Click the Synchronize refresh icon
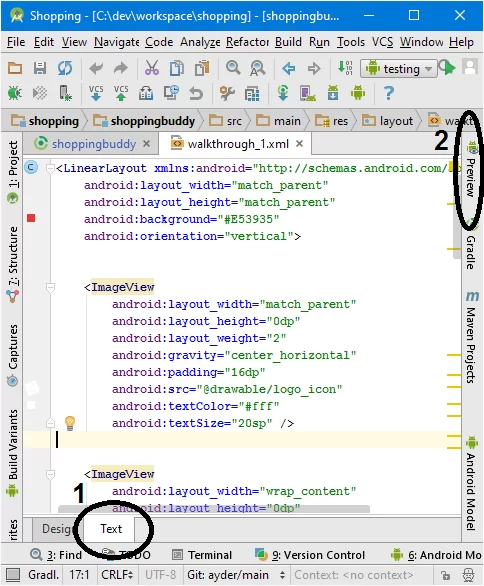Screen dimensions: 484x586 click(65, 68)
